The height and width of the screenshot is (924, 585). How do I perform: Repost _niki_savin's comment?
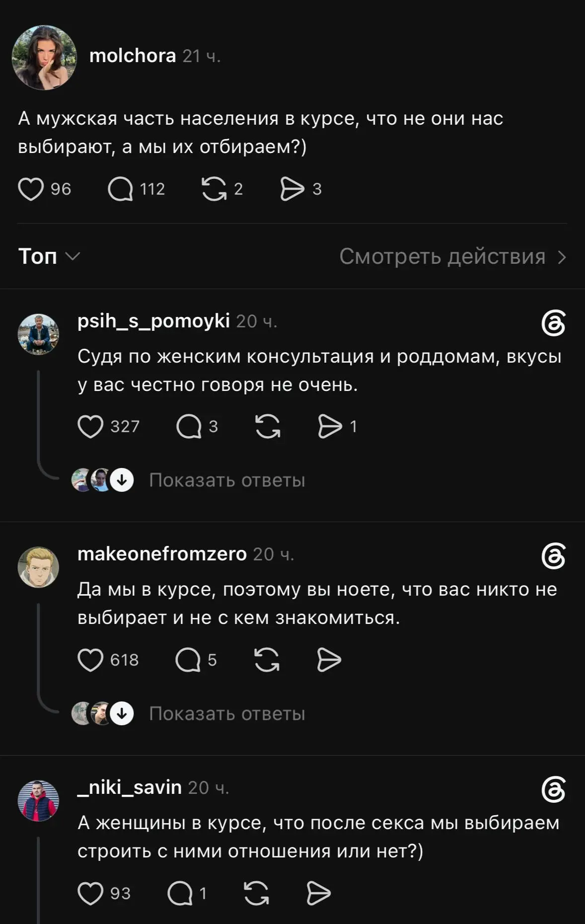click(257, 894)
